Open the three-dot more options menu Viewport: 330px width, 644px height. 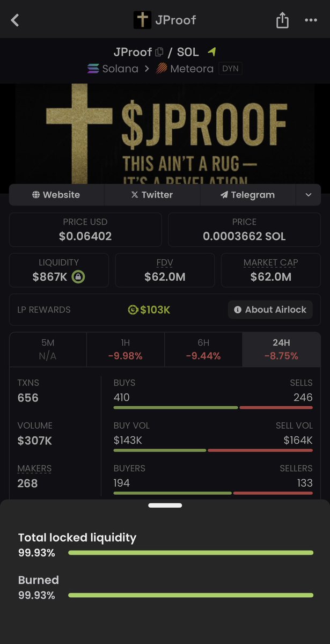(x=311, y=20)
